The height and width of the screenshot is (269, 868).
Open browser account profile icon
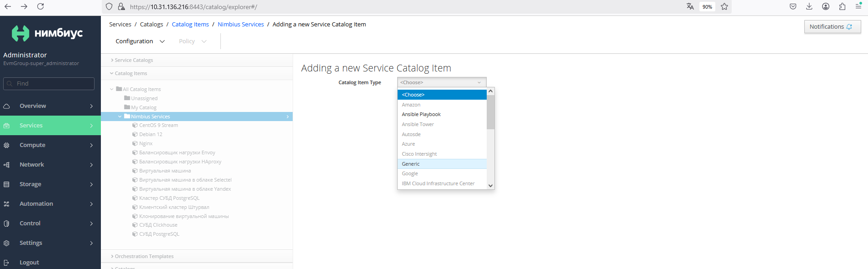[826, 6]
